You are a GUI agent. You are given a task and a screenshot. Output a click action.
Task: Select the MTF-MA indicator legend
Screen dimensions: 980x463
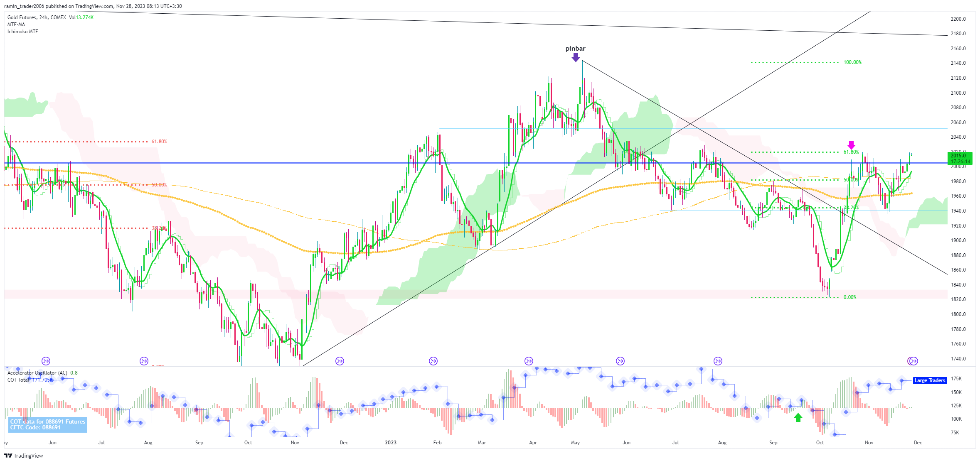click(x=16, y=24)
